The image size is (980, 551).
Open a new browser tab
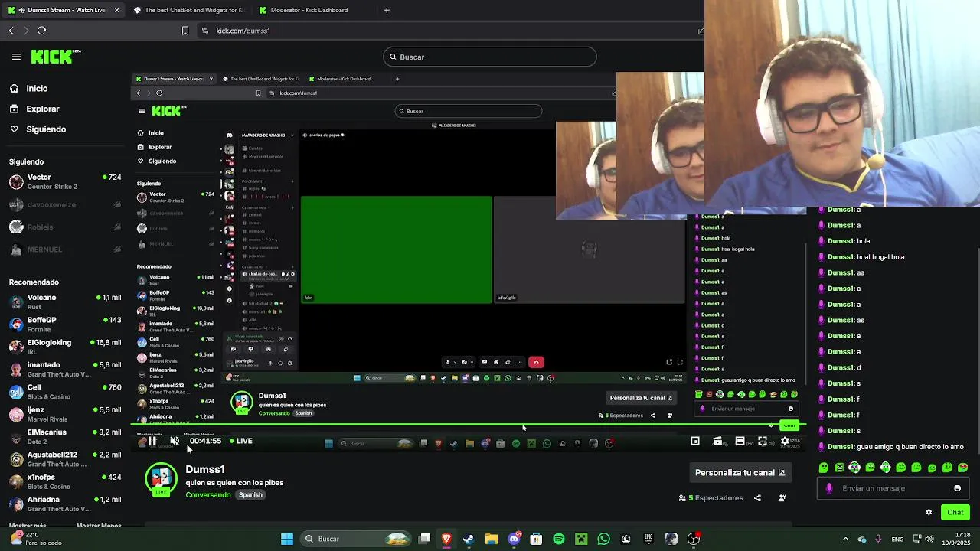point(387,10)
